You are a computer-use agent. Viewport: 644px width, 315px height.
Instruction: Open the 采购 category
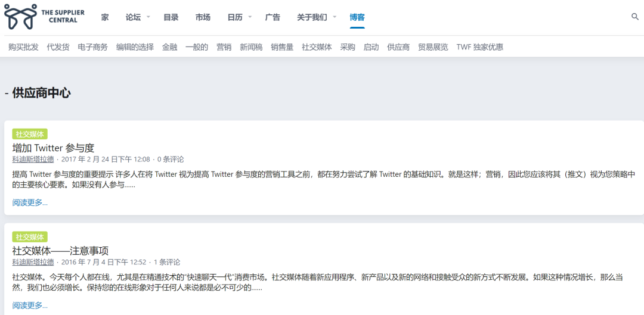pos(348,47)
